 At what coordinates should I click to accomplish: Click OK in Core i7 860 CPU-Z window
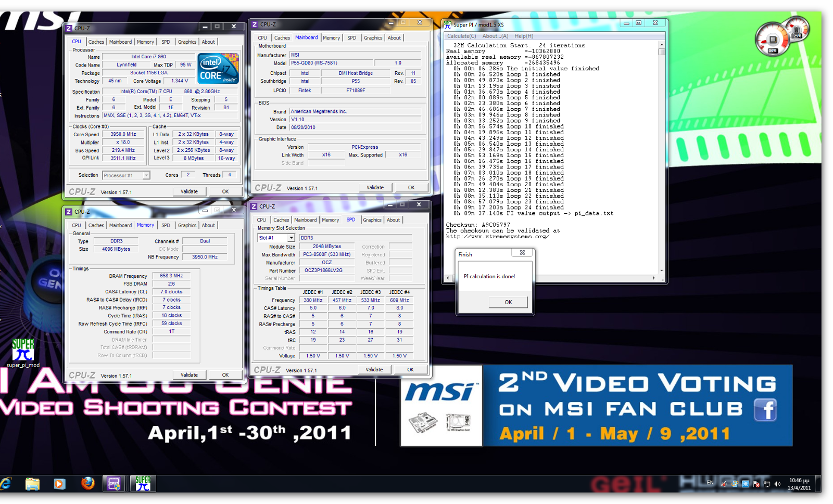click(225, 191)
